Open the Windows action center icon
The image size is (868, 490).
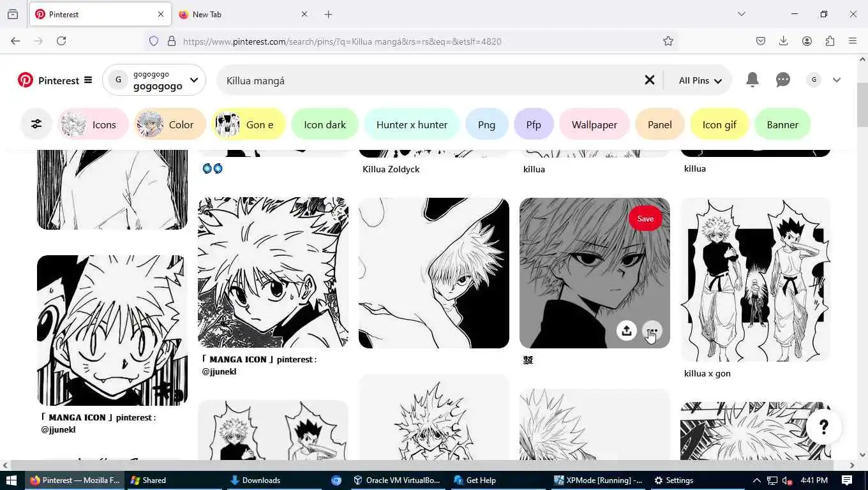click(847, 480)
